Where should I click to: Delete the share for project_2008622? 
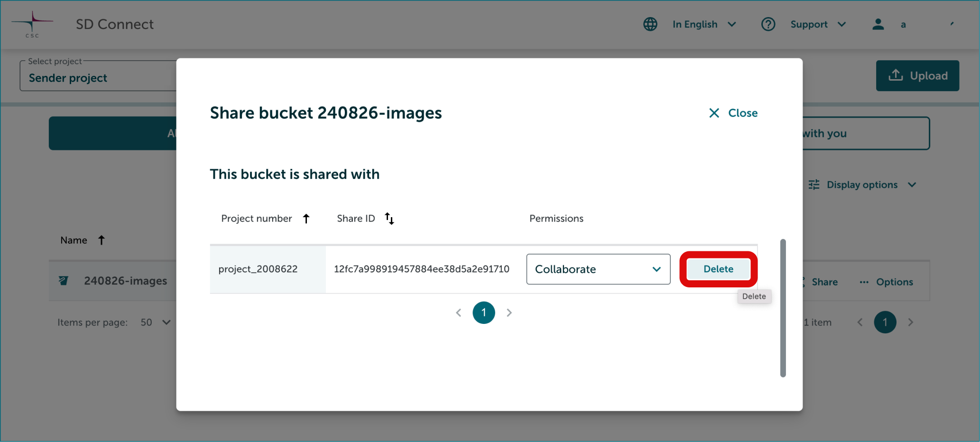point(718,269)
